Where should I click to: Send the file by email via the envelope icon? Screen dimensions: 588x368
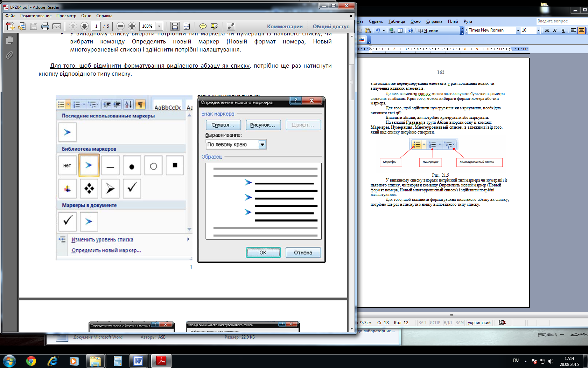click(x=57, y=26)
